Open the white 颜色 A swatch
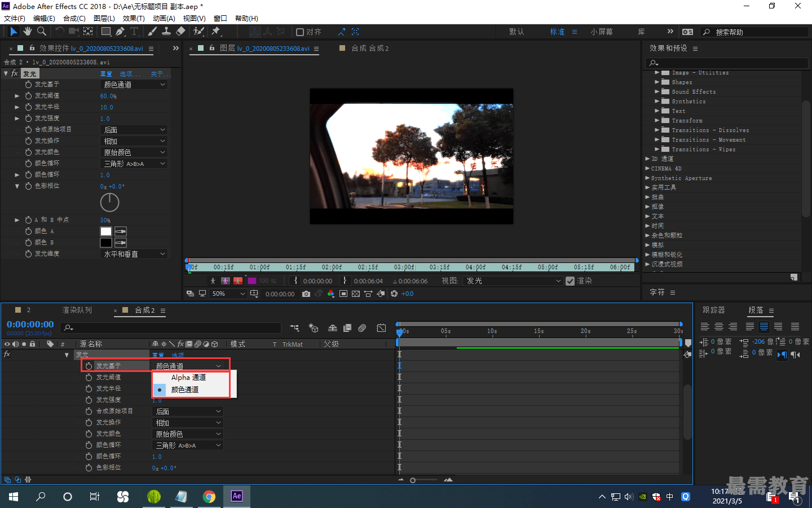 pyautogui.click(x=106, y=231)
